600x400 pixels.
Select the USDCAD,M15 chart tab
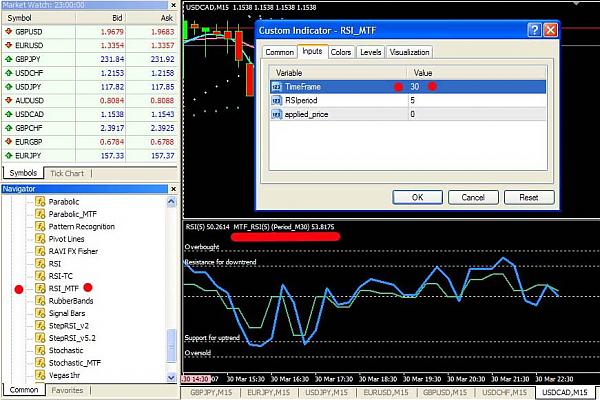[x=564, y=392]
